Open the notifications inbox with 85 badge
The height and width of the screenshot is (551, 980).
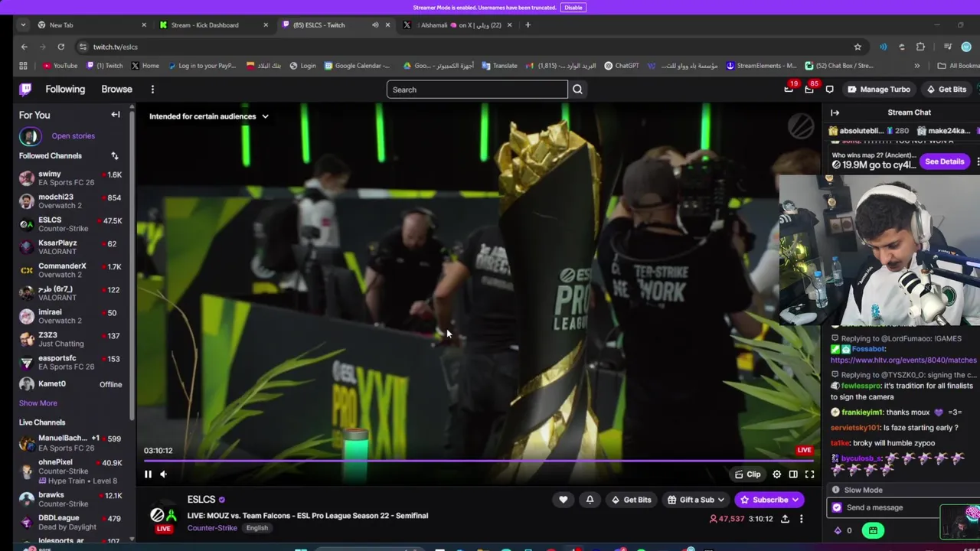coord(809,90)
